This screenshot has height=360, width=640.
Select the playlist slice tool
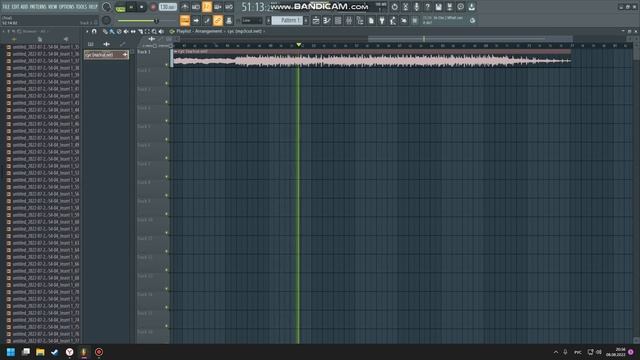[140, 31]
